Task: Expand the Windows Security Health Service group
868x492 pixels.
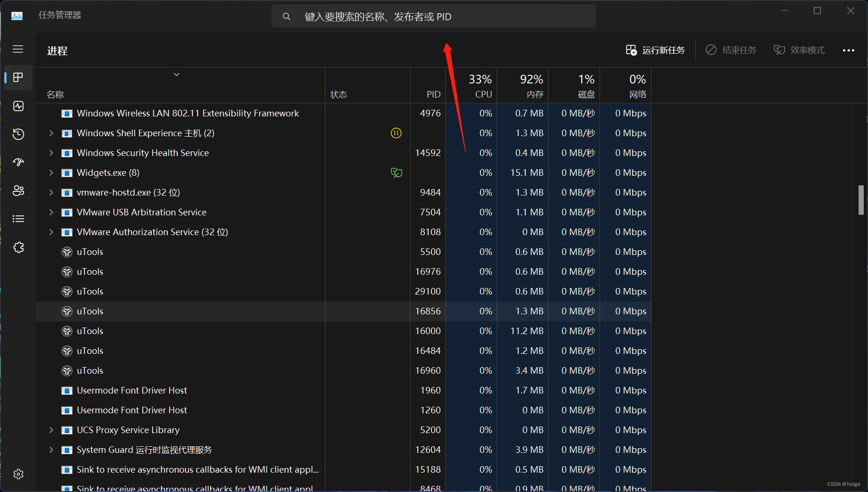Action: tap(51, 153)
